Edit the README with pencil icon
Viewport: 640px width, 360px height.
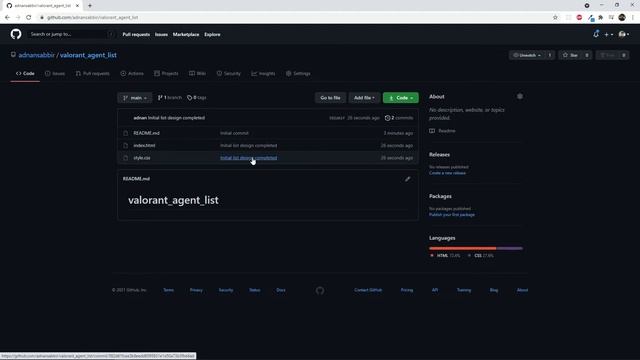407,179
